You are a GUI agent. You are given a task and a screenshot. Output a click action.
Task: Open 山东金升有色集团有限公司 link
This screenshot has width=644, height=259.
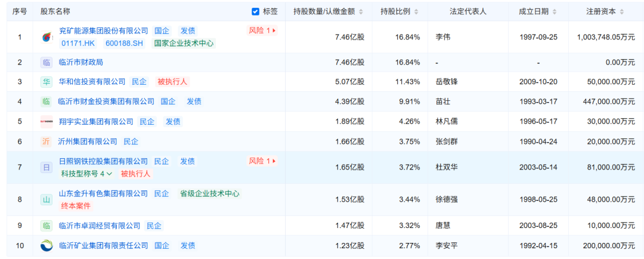tap(104, 193)
